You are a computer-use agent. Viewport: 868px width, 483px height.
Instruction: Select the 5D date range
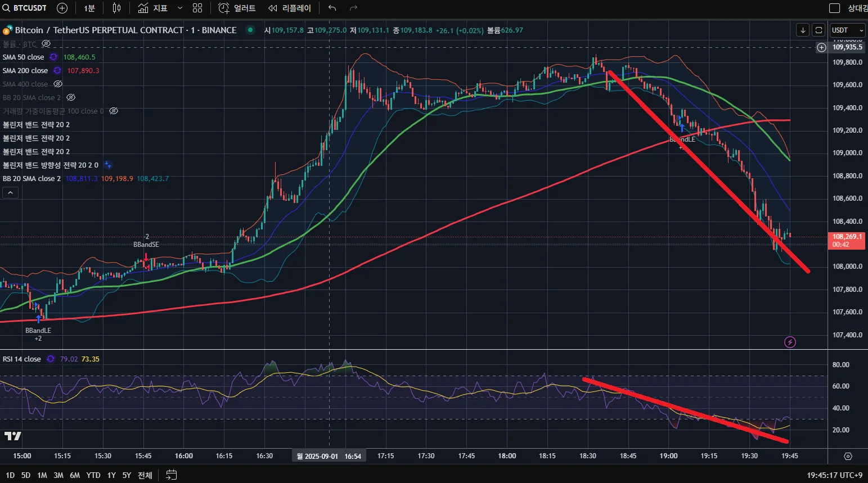26,475
